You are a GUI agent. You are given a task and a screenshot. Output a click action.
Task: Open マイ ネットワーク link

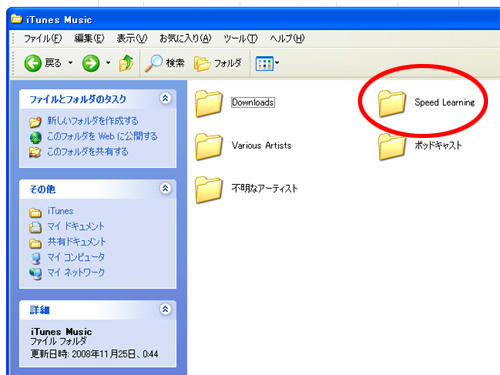76,272
